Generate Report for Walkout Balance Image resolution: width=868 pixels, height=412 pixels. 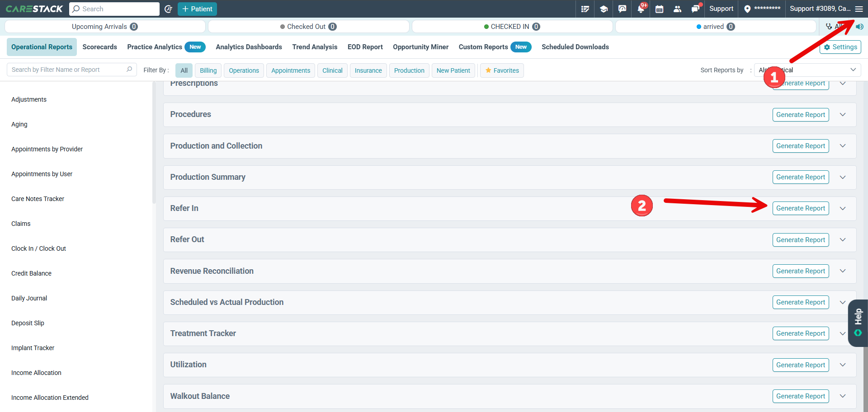[801, 396]
